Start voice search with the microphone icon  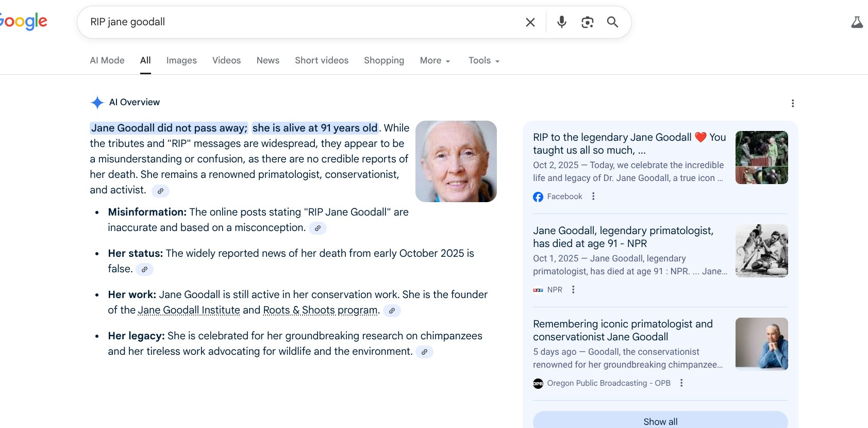click(x=562, y=22)
